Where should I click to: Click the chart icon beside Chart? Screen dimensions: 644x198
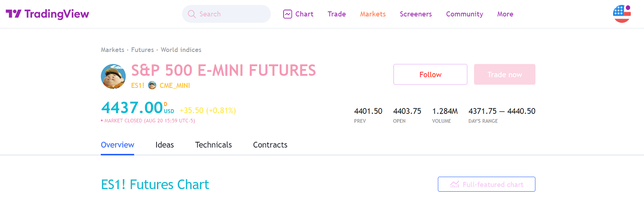(x=287, y=14)
